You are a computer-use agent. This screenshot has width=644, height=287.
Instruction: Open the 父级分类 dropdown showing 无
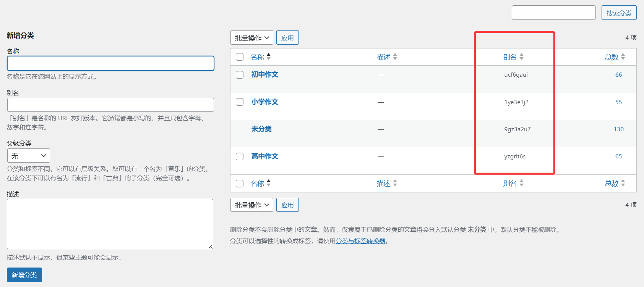tap(29, 156)
